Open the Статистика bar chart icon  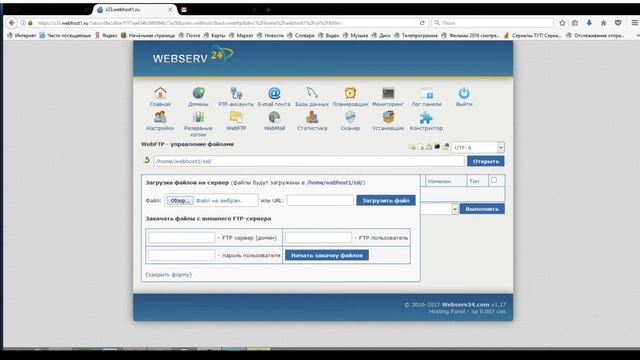coord(312,118)
